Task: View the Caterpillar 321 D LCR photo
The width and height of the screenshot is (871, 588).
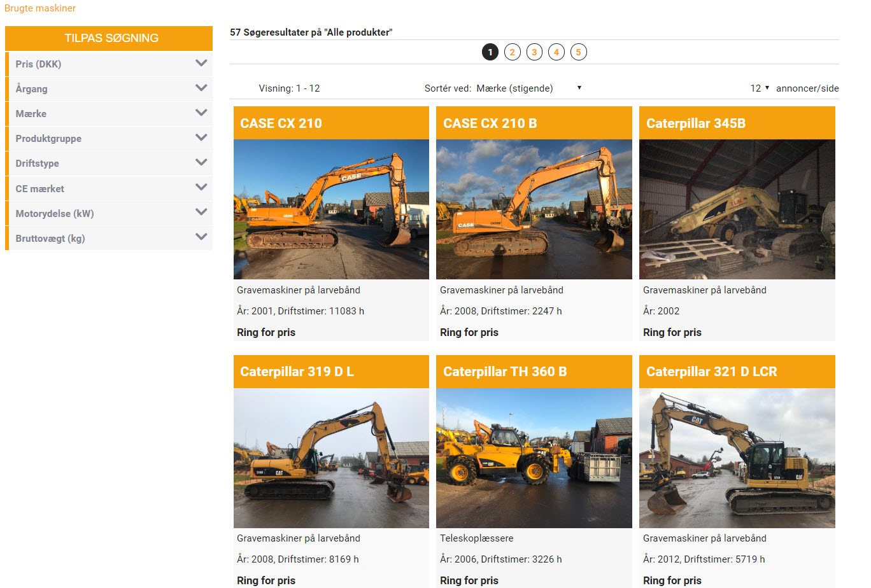Action: (x=737, y=458)
